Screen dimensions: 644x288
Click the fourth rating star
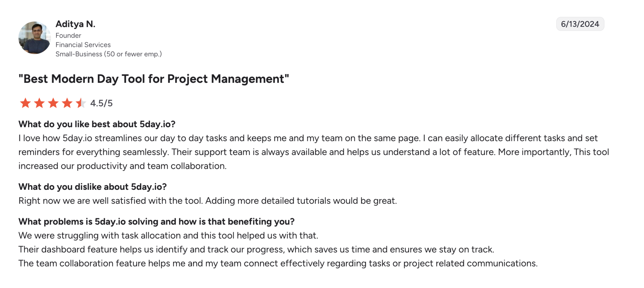[x=67, y=103]
